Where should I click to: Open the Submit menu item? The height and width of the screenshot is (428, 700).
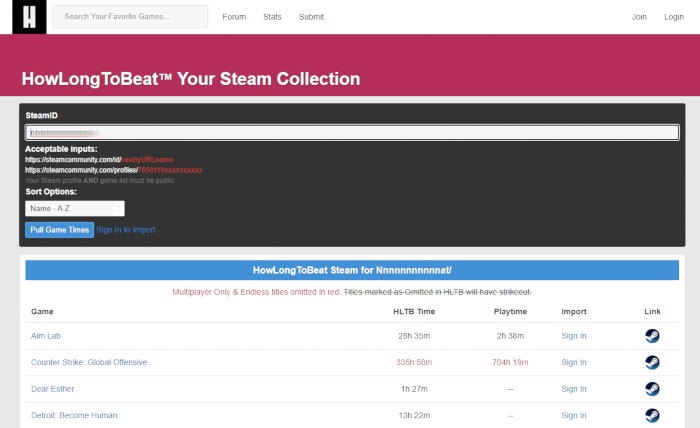coord(311,17)
